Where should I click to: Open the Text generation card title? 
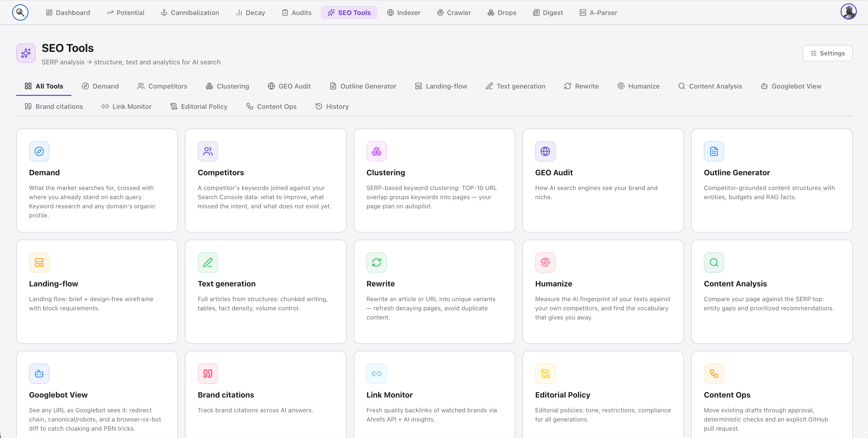point(226,284)
